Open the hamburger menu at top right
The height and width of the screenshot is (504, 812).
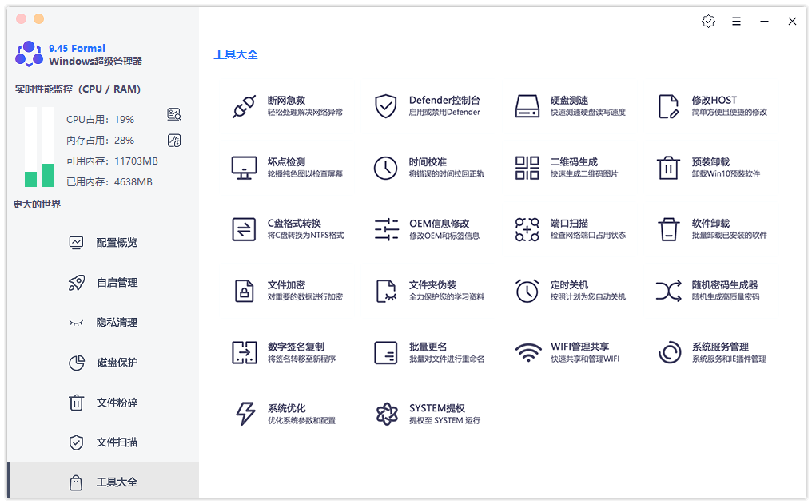[x=736, y=21]
